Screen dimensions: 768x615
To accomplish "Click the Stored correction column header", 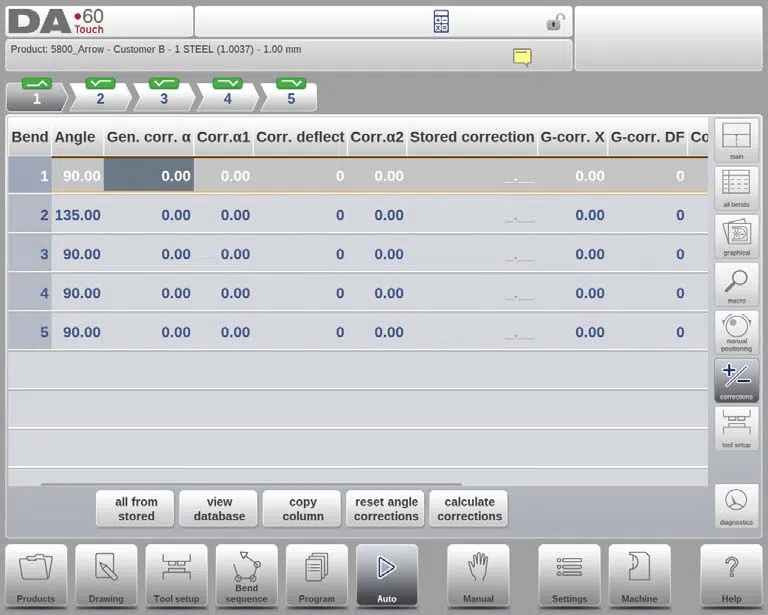I will (472, 137).
